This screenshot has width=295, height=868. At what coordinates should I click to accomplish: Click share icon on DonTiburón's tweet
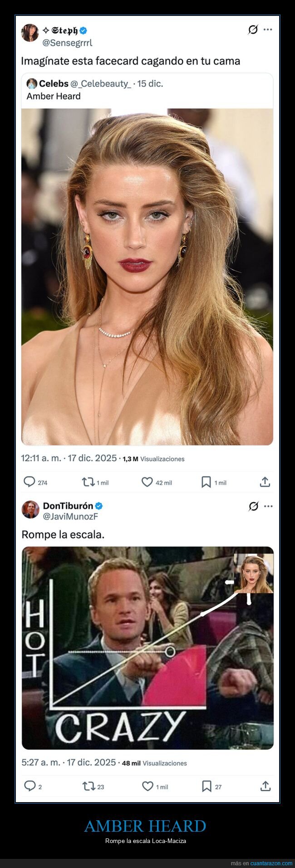(265, 786)
